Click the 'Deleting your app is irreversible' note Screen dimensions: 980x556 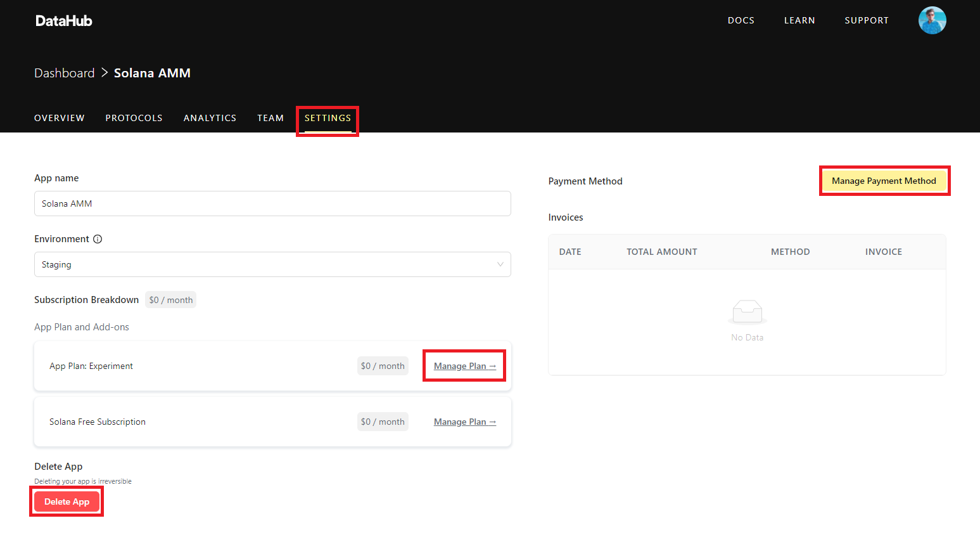[83, 481]
